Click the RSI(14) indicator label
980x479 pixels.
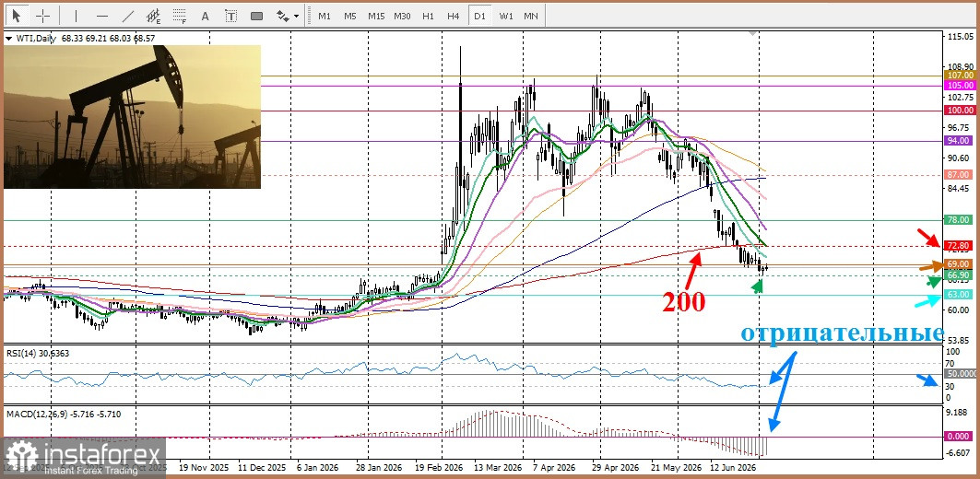[x=21, y=353]
